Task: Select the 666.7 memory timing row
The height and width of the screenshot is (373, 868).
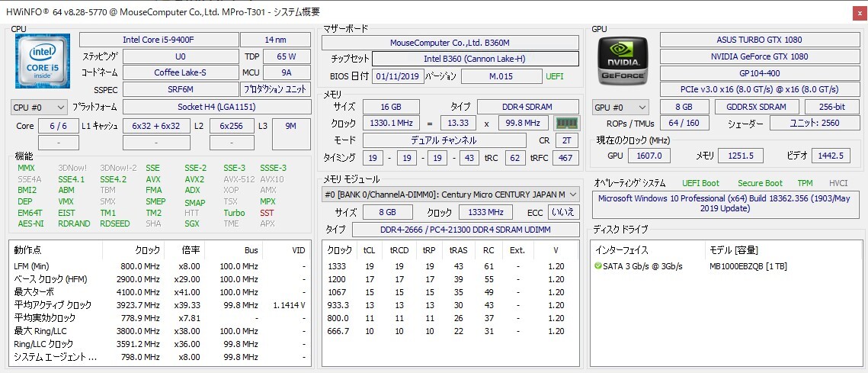Action: (450, 331)
